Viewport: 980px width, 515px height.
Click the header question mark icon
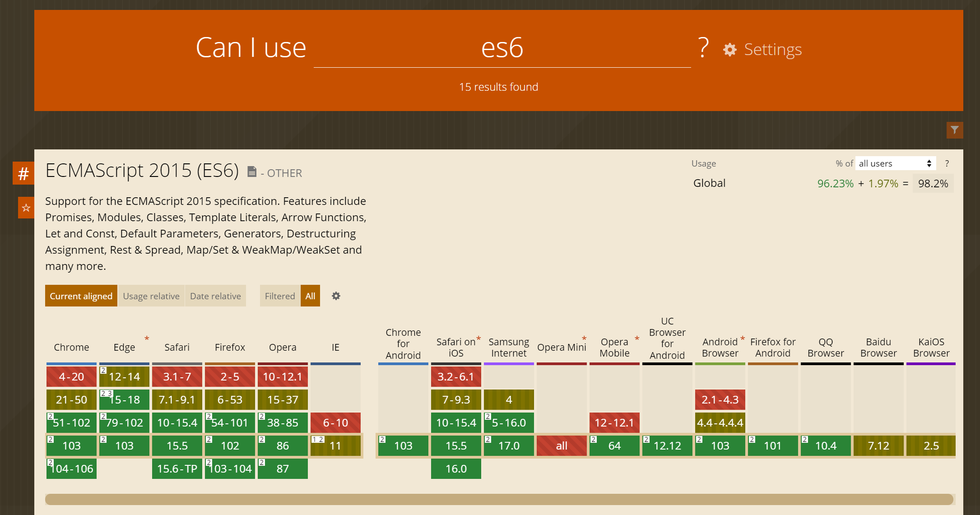coord(703,48)
